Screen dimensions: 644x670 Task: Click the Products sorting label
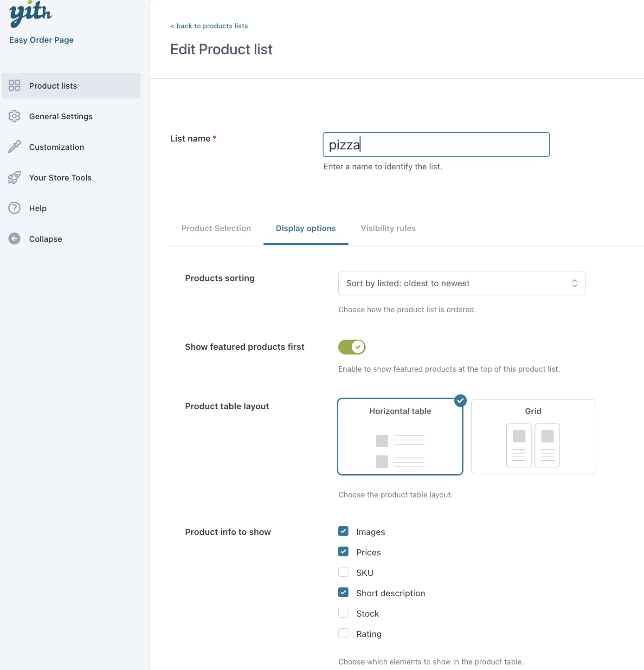220,278
